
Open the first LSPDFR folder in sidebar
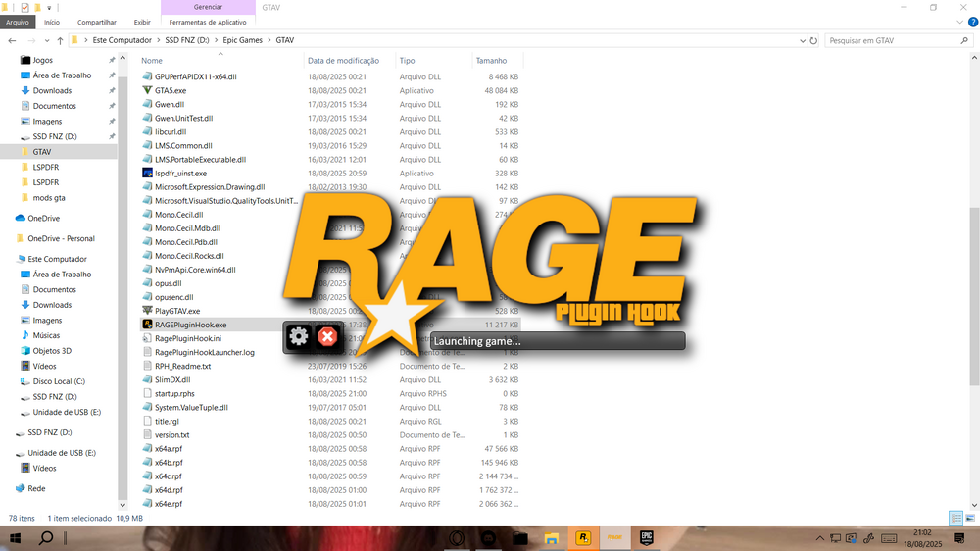46,167
